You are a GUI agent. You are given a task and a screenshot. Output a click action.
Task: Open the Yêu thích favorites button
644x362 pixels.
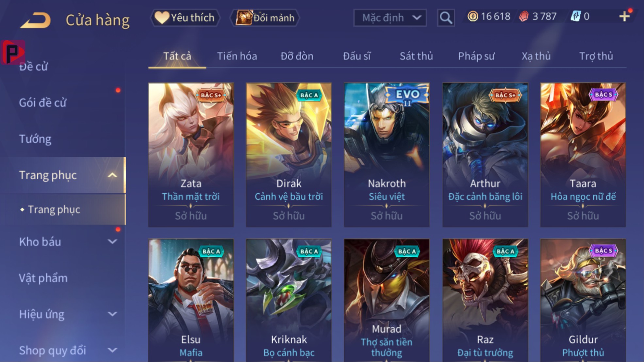coord(185,18)
